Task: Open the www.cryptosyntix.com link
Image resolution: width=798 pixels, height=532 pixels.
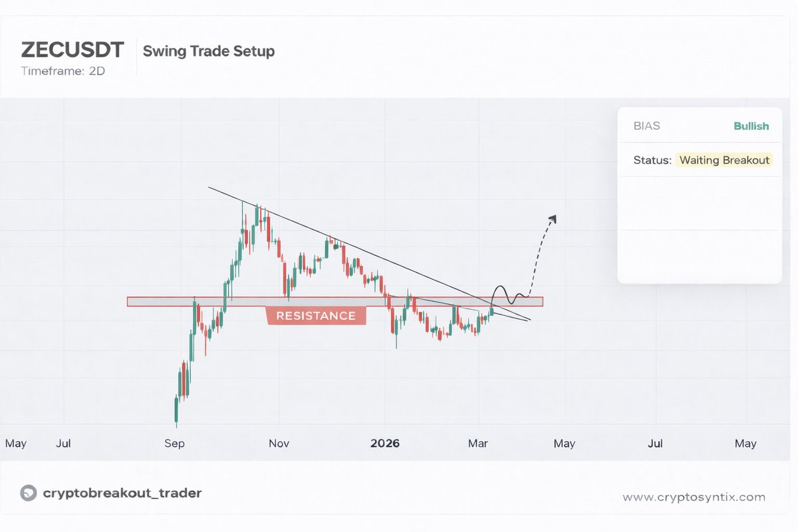Action: (x=694, y=497)
